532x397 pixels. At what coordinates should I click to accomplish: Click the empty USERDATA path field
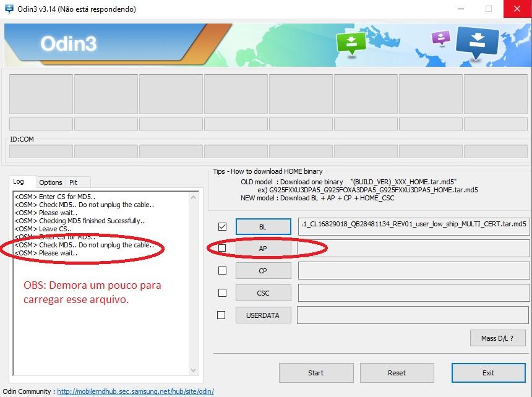[413, 315]
